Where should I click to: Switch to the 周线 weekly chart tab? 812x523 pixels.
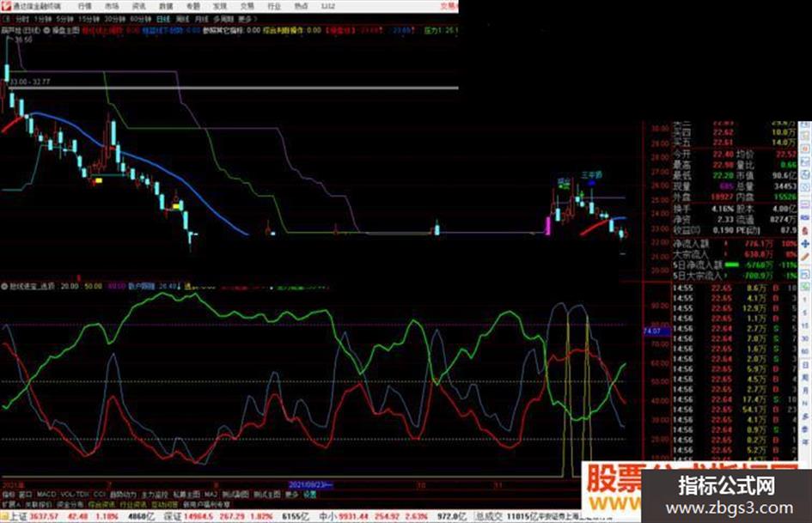(x=182, y=19)
